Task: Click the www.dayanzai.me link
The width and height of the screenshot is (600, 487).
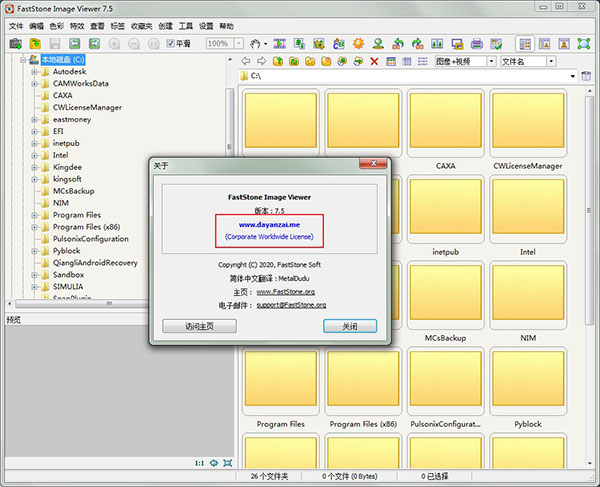Action: pos(269,225)
